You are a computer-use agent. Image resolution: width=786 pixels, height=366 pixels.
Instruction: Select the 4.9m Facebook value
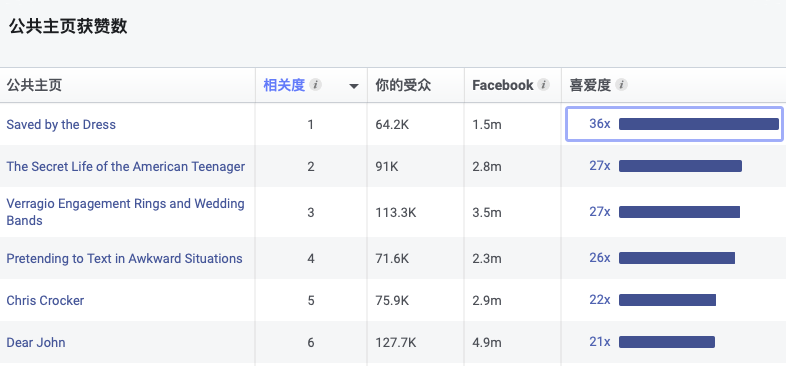click(x=487, y=343)
